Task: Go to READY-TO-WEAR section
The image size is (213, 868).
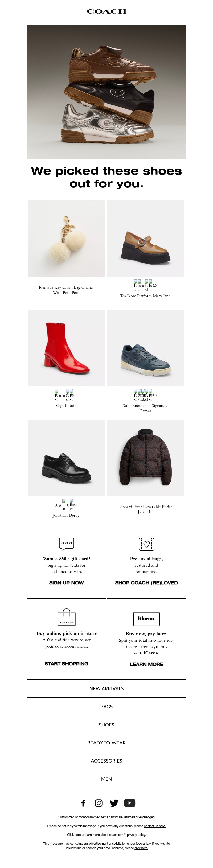Action: pos(106,743)
